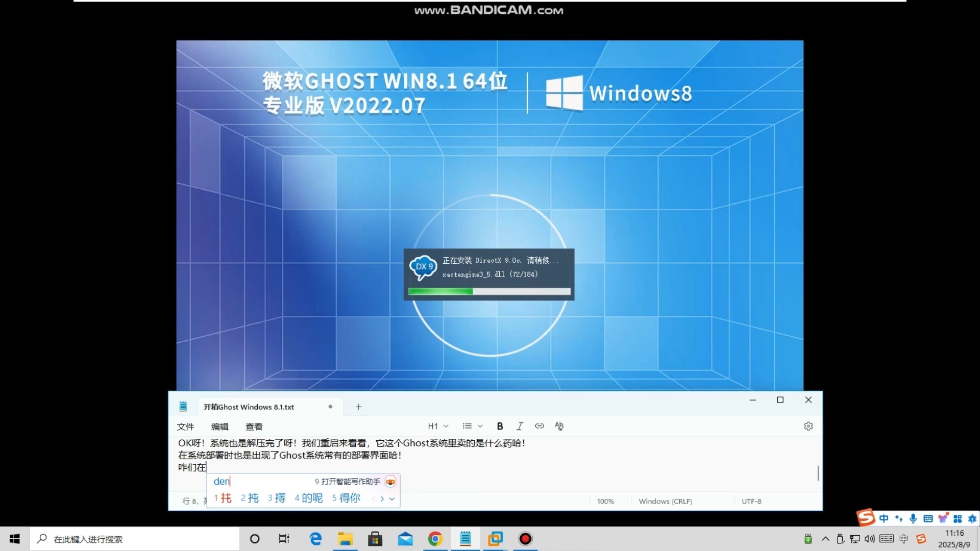
Task: Open the H1 heading style dropdown
Action: click(x=438, y=426)
